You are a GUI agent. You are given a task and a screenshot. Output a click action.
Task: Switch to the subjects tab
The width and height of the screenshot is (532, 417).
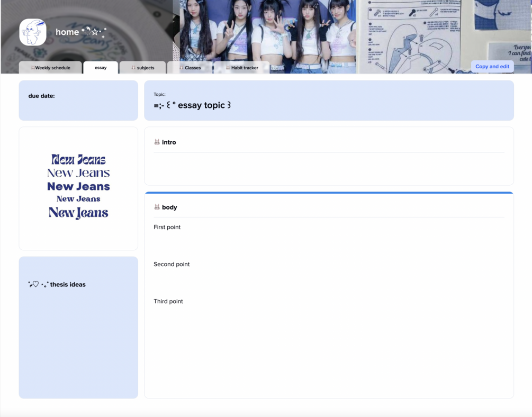point(142,68)
